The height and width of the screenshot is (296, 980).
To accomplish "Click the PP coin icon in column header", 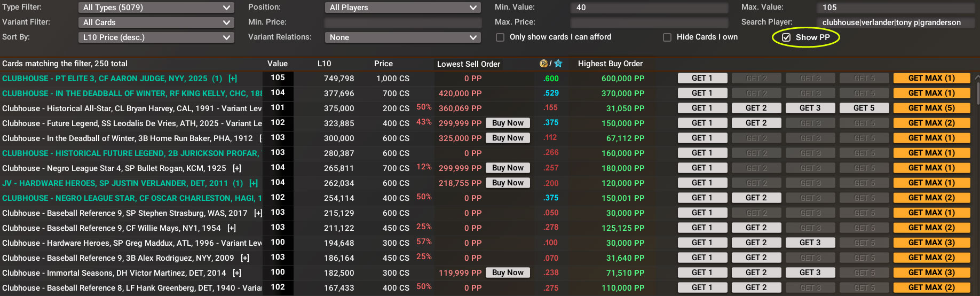I will pos(543,64).
